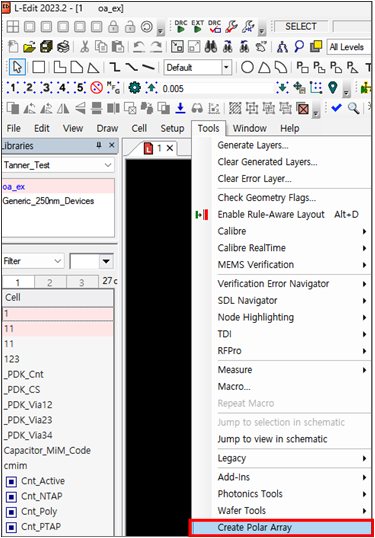Viewport: 375px width, 538px height.
Task: Select Check Geometry Flags... entry
Action: click(267, 198)
